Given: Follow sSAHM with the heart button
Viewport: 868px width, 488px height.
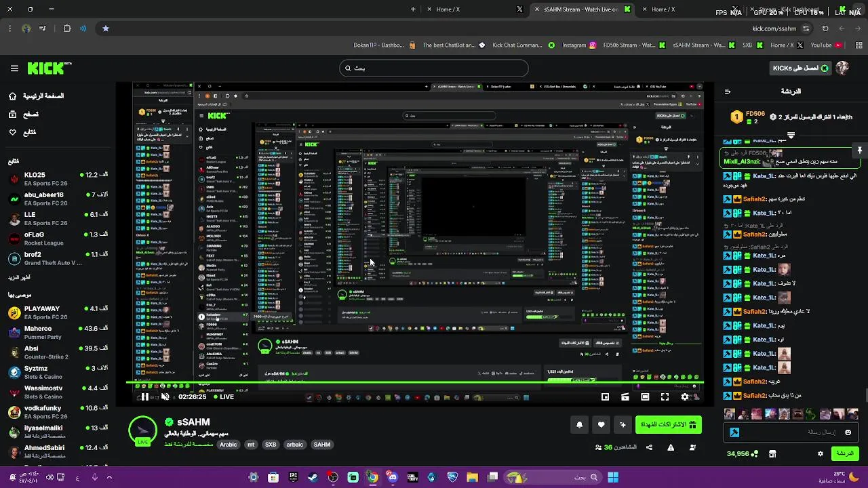Looking at the screenshot, I should click(x=601, y=425).
